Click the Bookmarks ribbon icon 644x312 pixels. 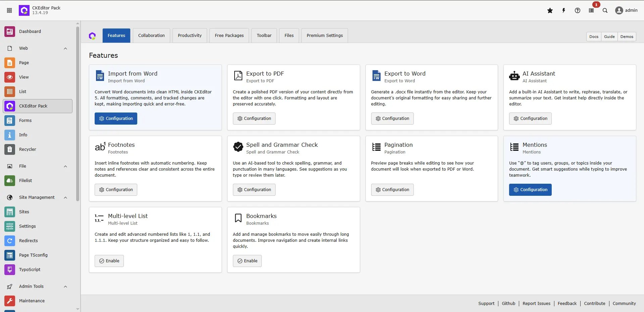point(238,218)
